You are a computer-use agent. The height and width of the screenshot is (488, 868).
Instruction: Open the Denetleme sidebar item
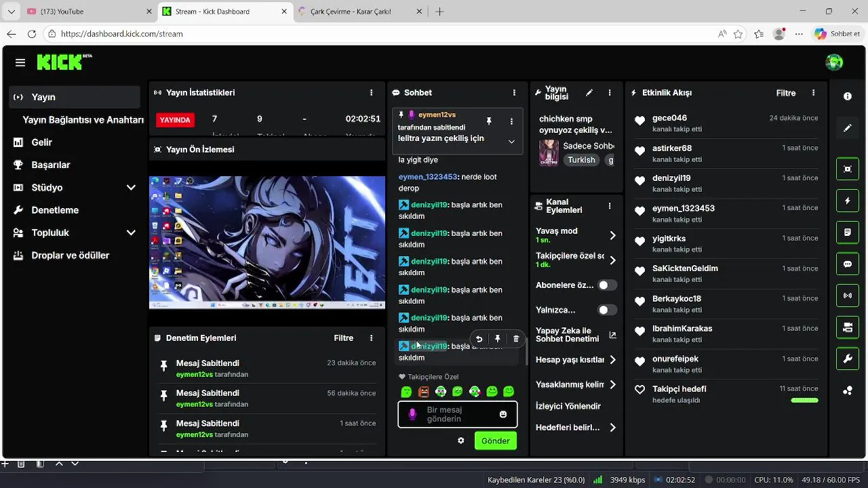(75, 210)
